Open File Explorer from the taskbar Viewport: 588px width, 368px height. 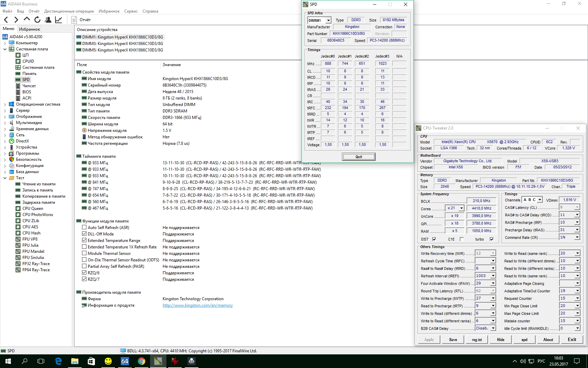coord(75,361)
